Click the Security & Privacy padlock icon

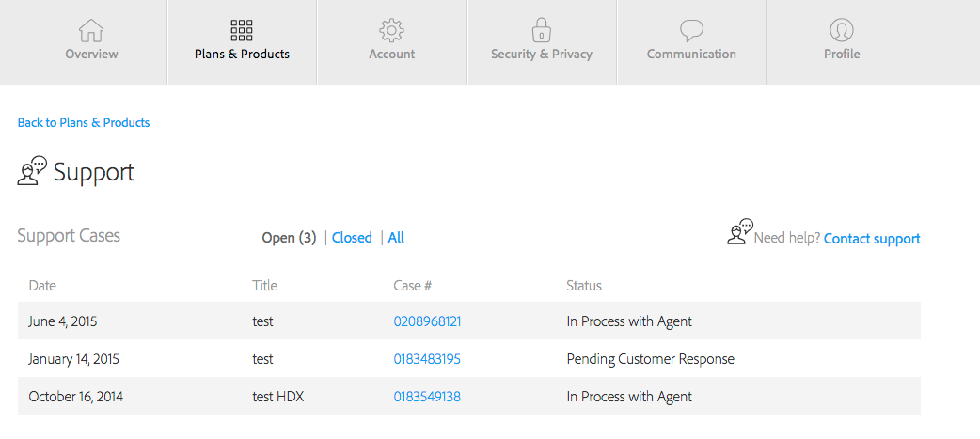[x=541, y=30]
